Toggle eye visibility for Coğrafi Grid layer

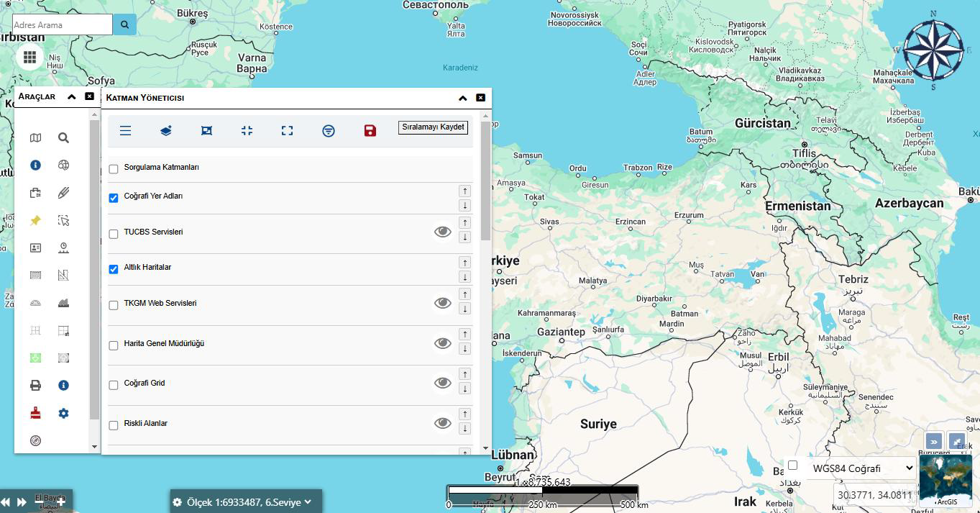coord(442,383)
